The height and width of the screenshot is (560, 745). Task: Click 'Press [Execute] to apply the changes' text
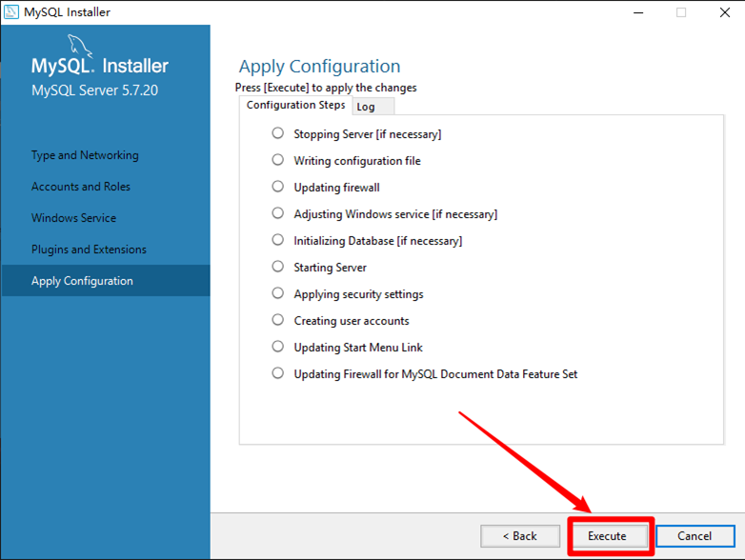click(326, 88)
